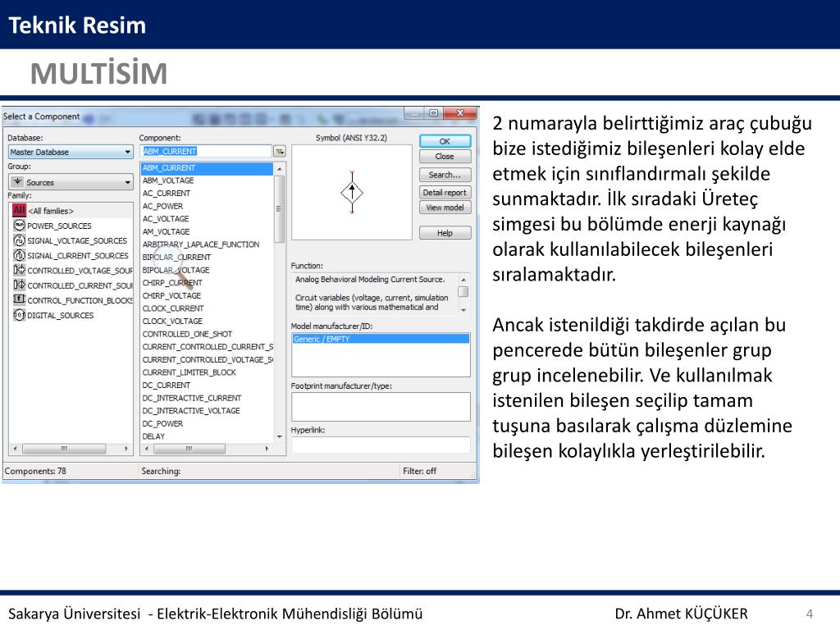840x630 pixels.
Task: Select DC_POWER in the component list
Action: tap(207, 424)
